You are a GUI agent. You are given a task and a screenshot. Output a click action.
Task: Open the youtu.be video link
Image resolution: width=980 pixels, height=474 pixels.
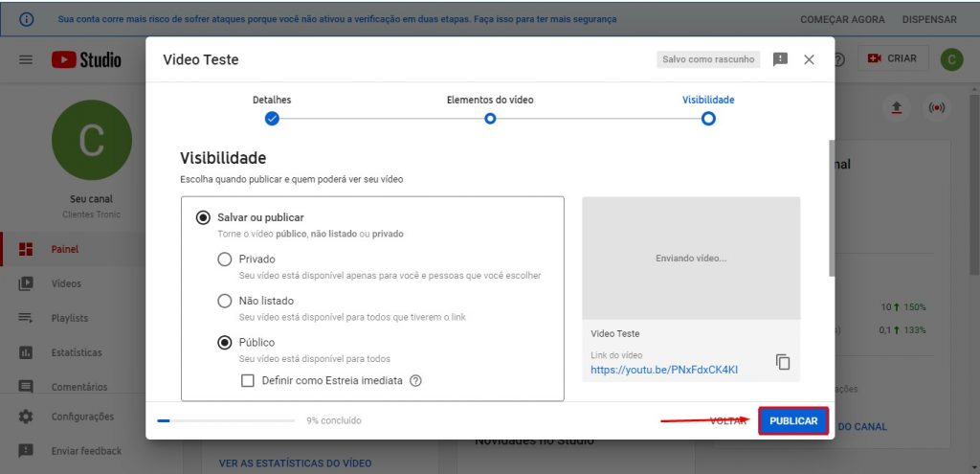(x=664, y=369)
